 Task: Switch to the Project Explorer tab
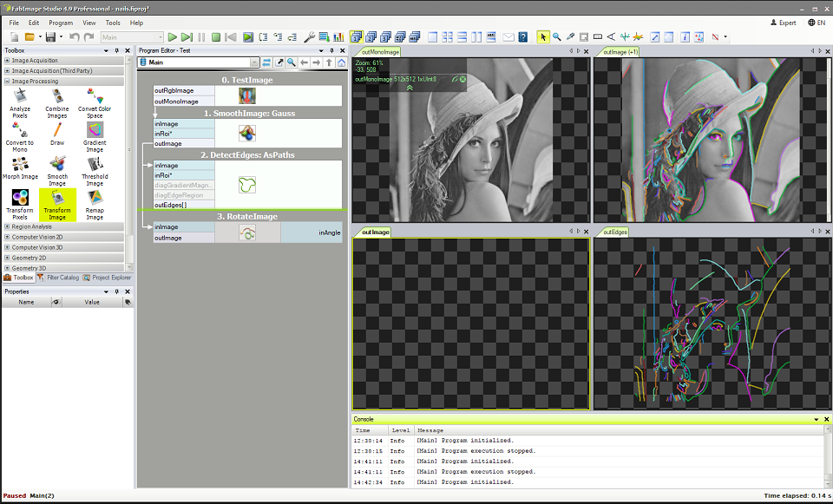(x=107, y=278)
